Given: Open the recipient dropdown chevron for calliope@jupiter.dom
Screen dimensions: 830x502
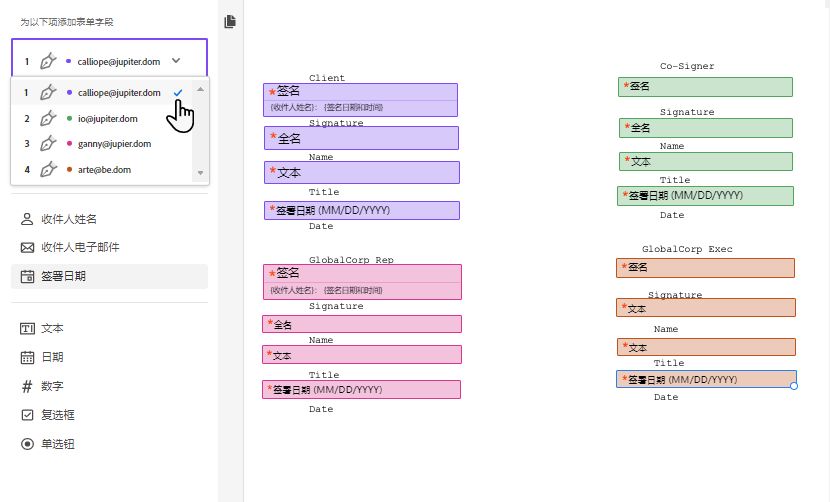Looking at the screenshot, I should tap(176, 61).
